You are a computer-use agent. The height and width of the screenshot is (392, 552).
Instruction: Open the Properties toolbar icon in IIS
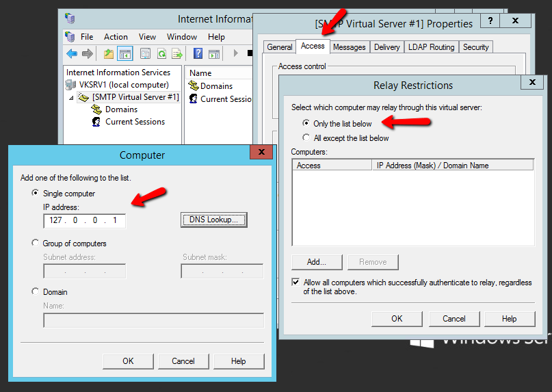(x=145, y=54)
